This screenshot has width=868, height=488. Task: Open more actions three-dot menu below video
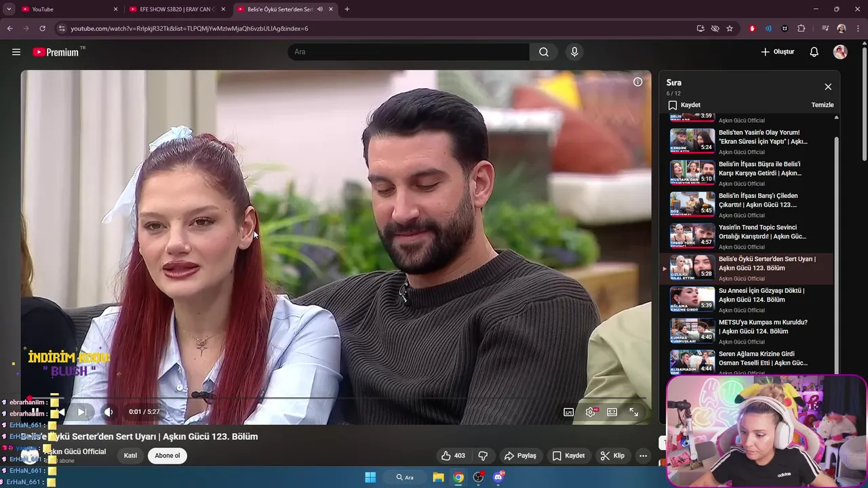(643, 455)
